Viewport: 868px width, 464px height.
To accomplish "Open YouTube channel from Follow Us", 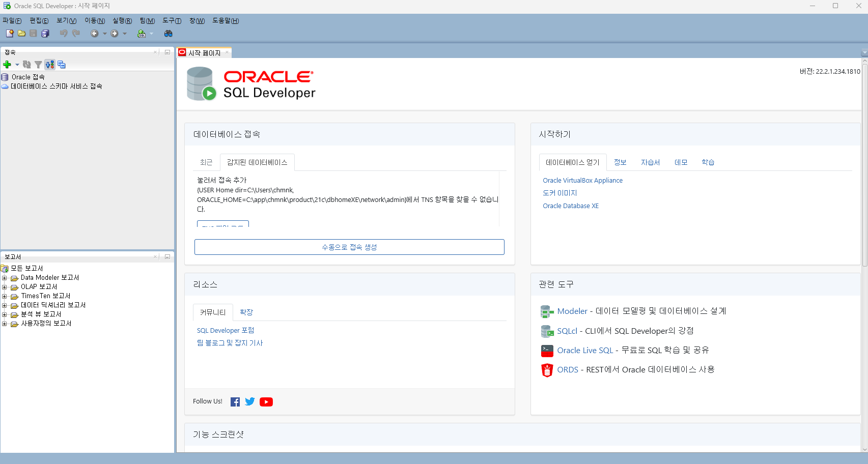I will pos(266,402).
